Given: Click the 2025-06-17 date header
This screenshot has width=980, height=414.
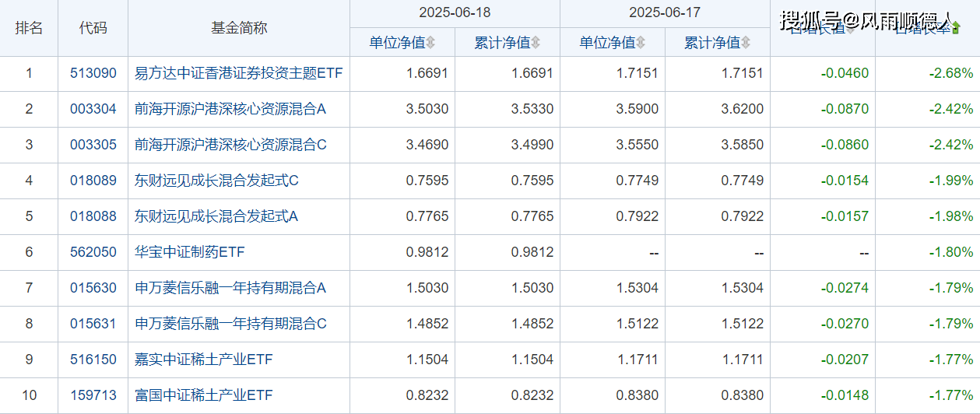Looking at the screenshot, I should point(665,13).
